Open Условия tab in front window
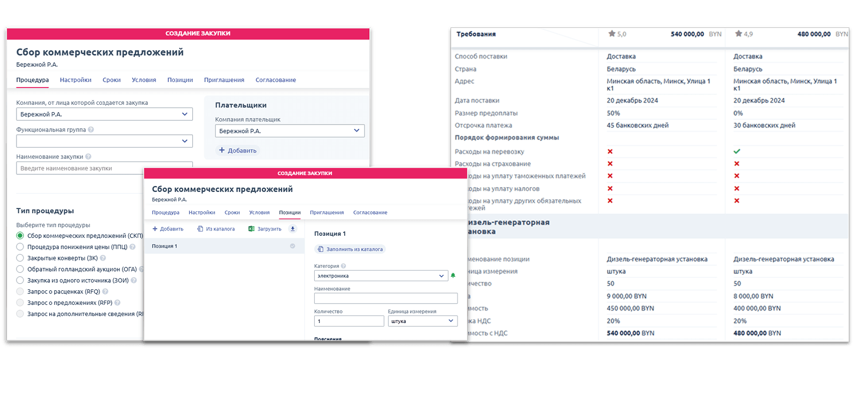The width and height of the screenshot is (868, 401). coord(259,213)
